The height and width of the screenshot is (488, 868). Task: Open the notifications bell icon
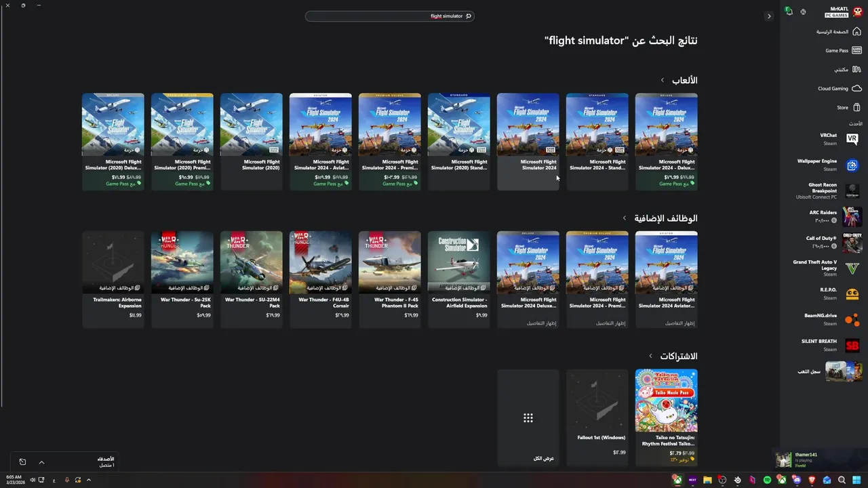click(789, 12)
